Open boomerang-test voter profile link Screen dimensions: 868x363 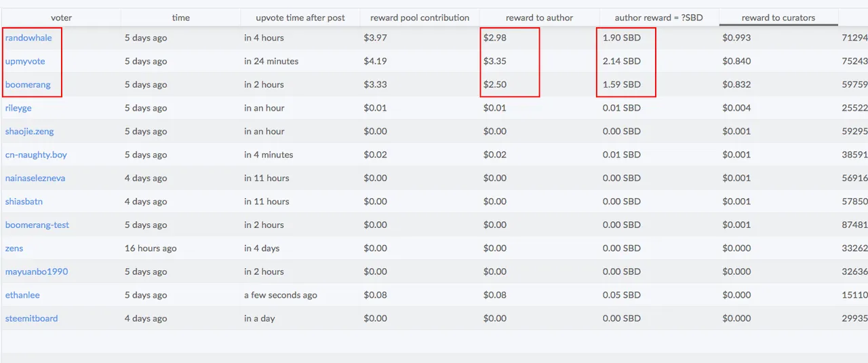coord(37,225)
